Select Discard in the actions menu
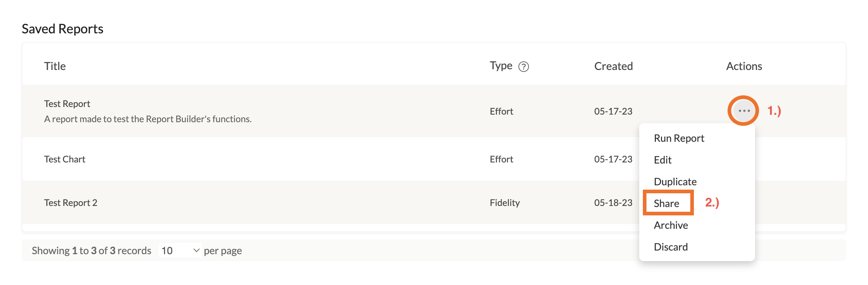 pos(671,247)
